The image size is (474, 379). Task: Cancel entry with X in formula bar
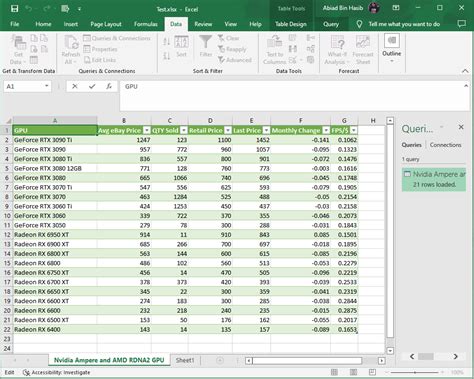(75, 86)
